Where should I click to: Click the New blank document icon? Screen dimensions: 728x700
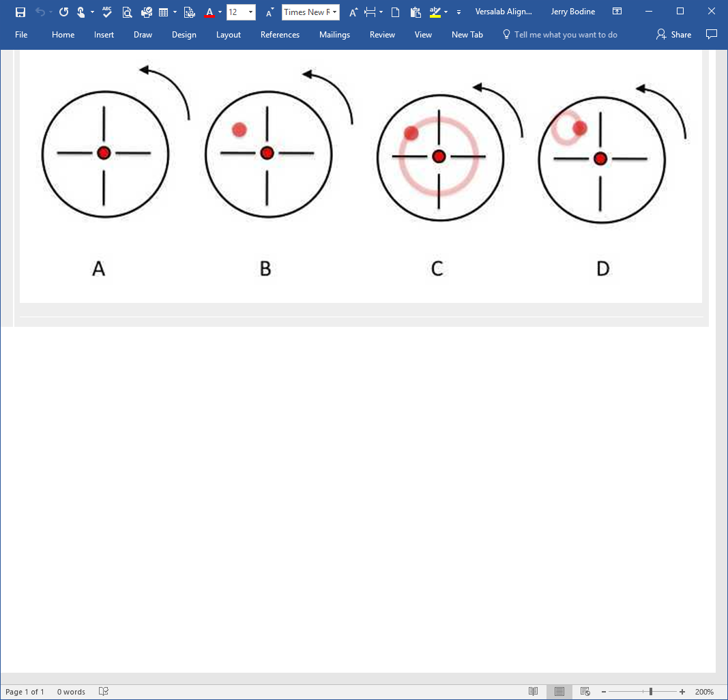(395, 12)
